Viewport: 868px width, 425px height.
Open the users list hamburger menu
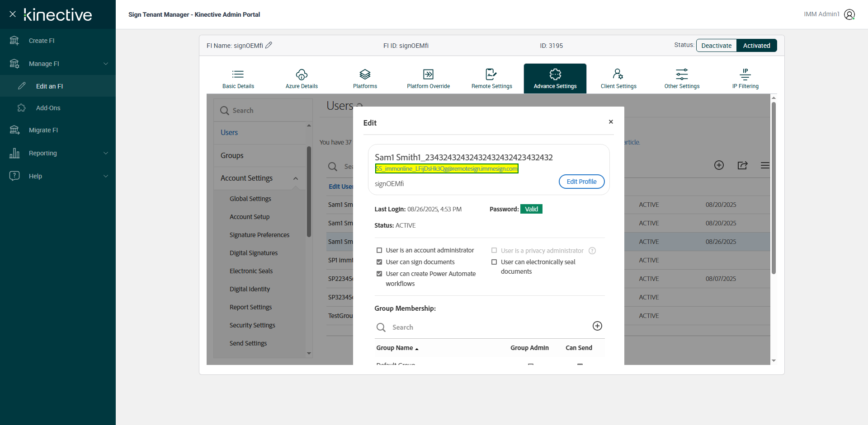click(x=765, y=165)
